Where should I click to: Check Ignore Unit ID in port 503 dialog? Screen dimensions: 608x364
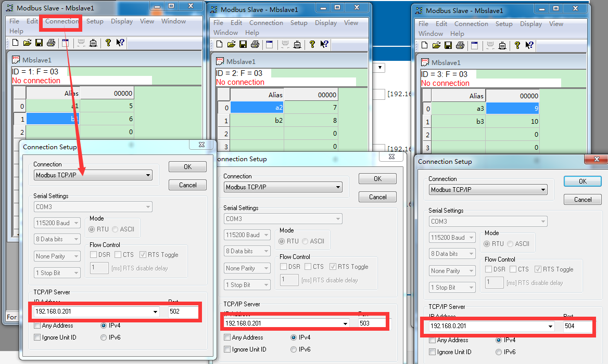227,349
